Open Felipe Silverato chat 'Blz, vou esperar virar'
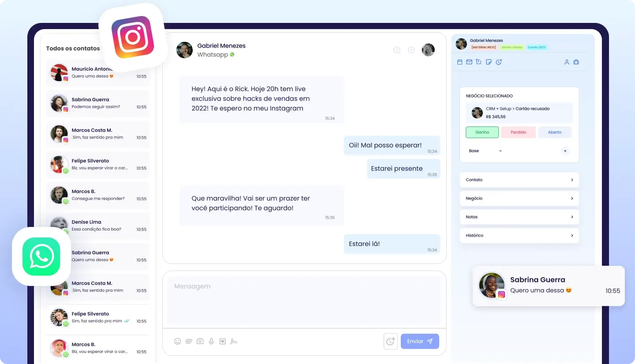 (98, 164)
